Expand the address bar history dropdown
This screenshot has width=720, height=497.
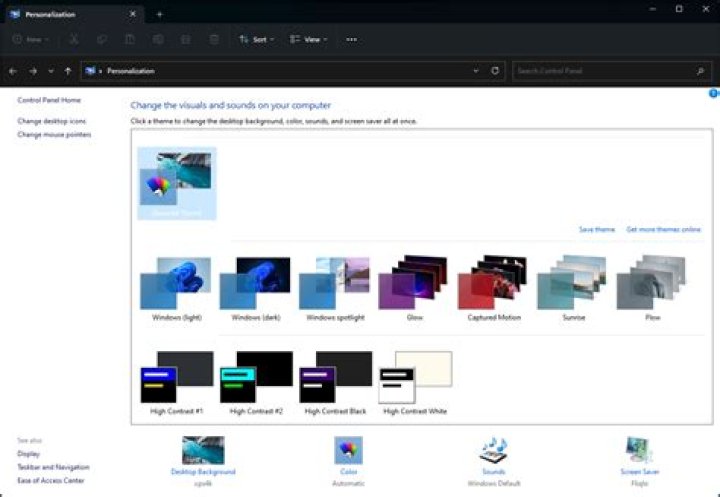(476, 71)
